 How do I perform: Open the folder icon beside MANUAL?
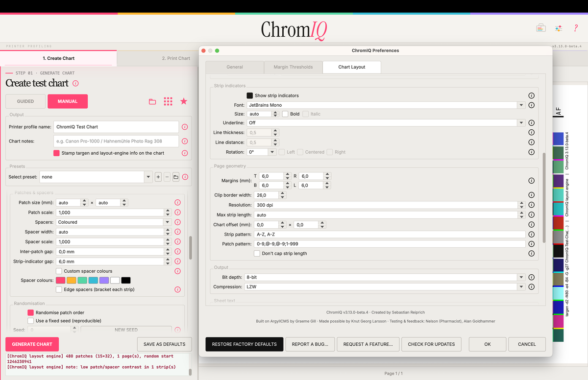tap(152, 101)
